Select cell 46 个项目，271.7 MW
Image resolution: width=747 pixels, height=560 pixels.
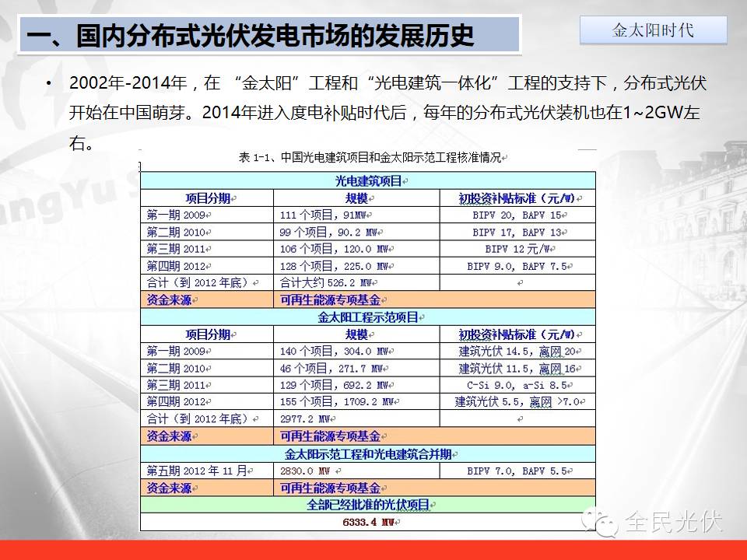pyautogui.click(x=356, y=369)
